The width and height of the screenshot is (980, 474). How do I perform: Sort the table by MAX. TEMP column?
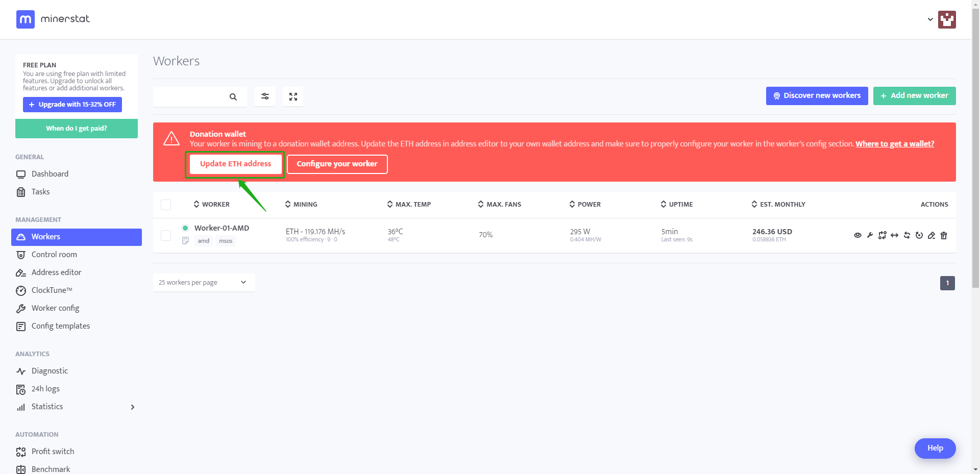pos(409,205)
